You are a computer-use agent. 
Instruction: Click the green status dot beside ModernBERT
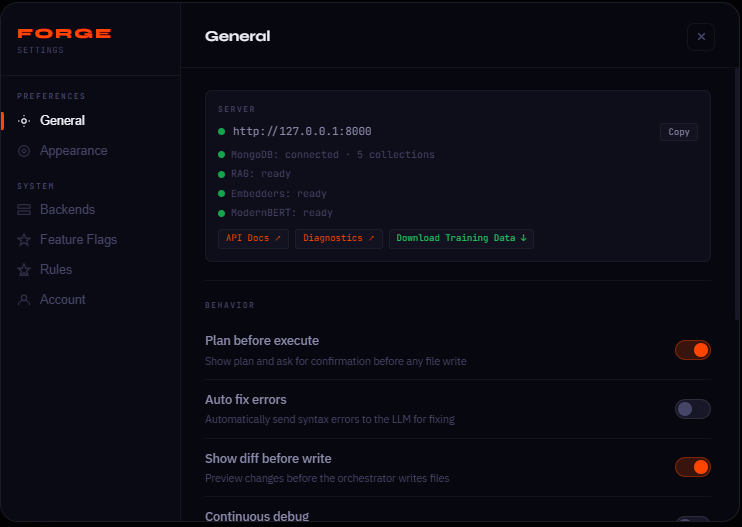click(221, 213)
